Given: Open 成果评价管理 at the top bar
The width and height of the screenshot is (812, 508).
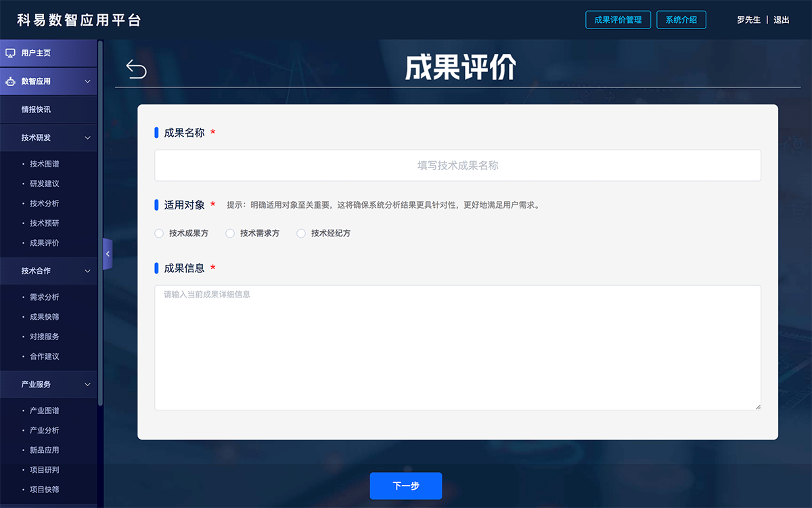Looking at the screenshot, I should click(x=618, y=20).
